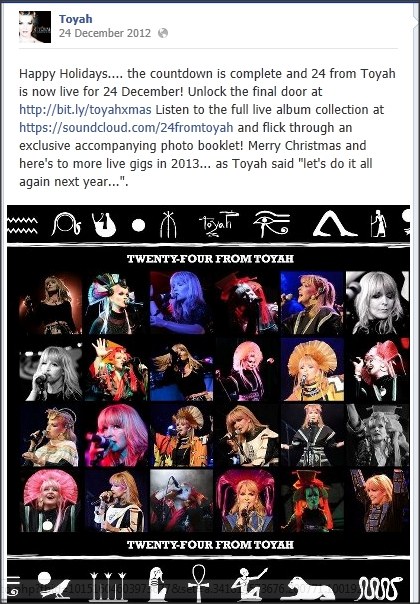Click the bird with sun disc hieroglyph
Viewport: 420px width, 604px height.
(53, 586)
